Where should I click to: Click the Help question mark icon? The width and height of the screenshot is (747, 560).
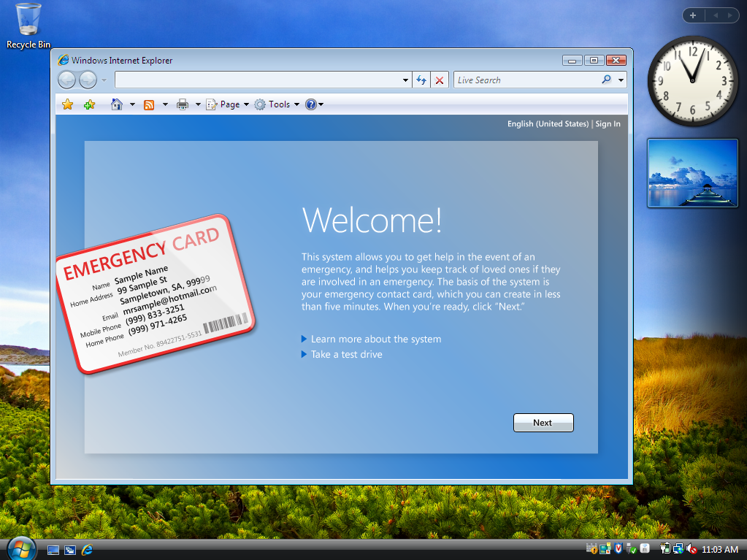click(x=310, y=104)
